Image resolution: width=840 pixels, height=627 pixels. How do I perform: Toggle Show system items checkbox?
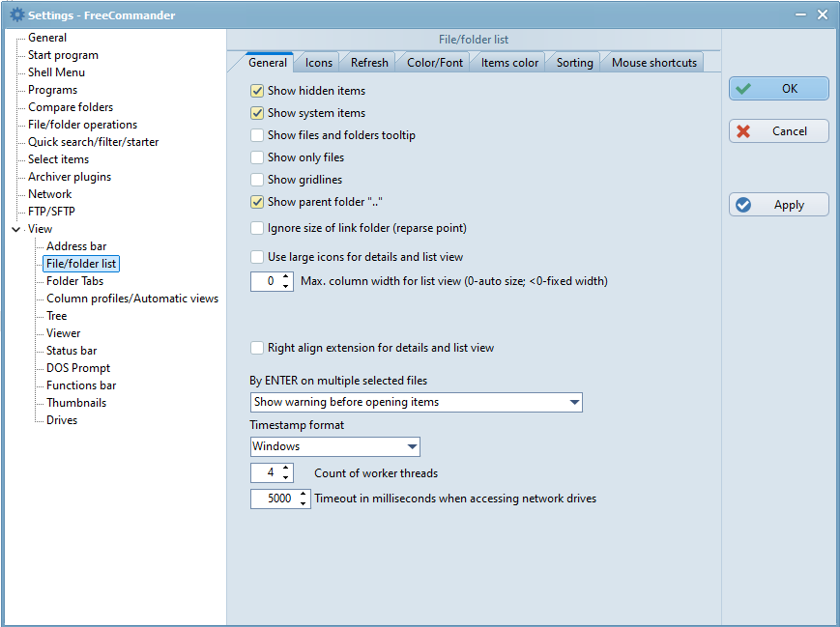[x=257, y=113]
